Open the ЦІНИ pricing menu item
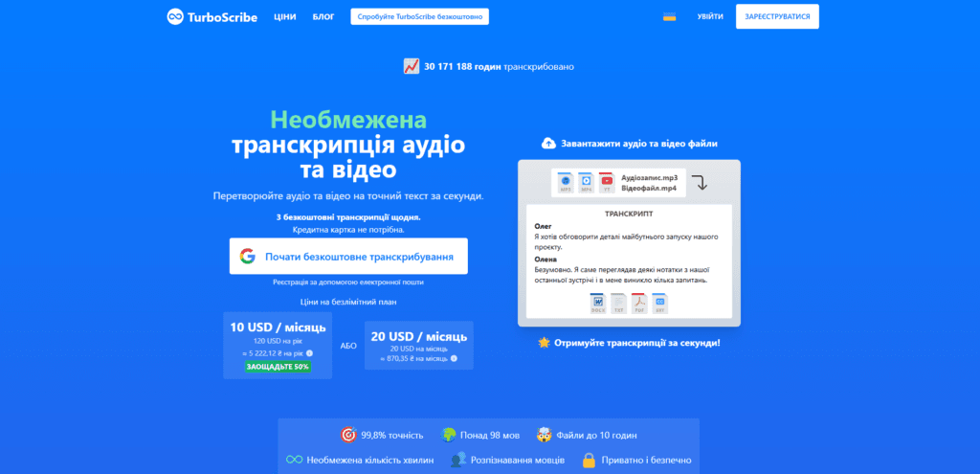The image size is (980, 474). click(x=284, y=16)
